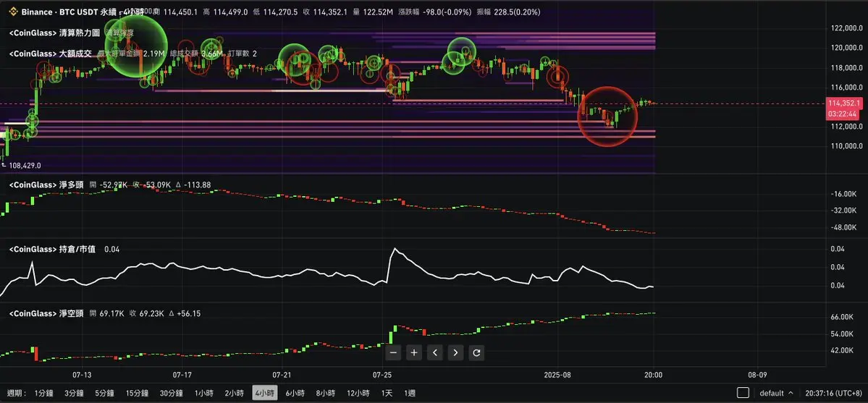Click the square layout icon beside default
The image size is (868, 403).
click(x=743, y=393)
